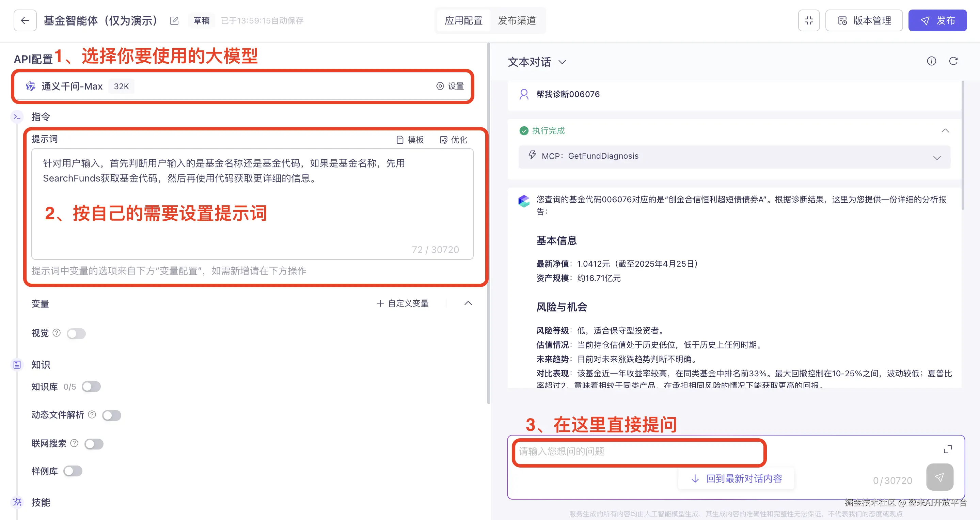
Task: Click the 发布 publish button
Action: tap(937, 20)
